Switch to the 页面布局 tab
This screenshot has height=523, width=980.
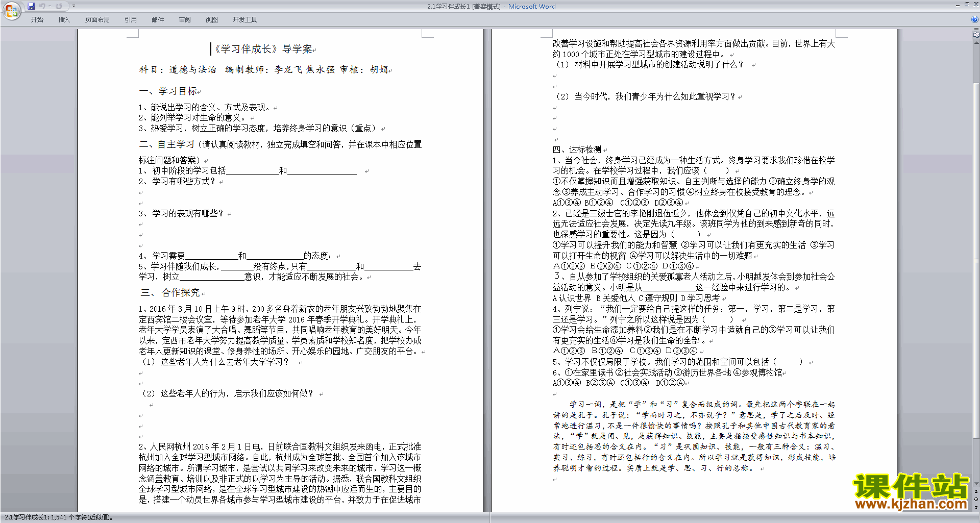97,20
